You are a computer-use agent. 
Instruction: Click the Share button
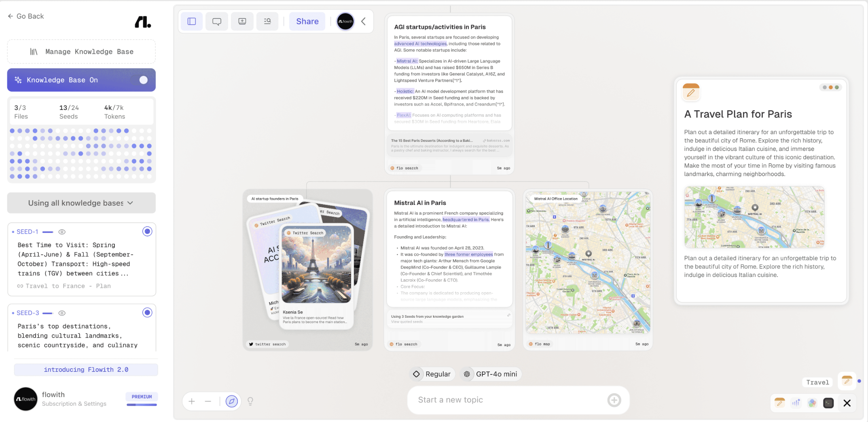point(307,21)
